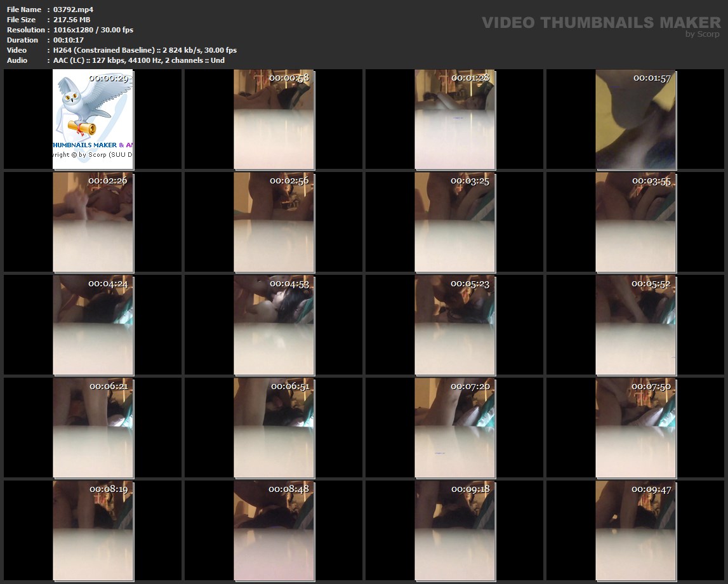The image size is (728, 584).
Task: Select the thumbnail stamped 00:02:56
Action: point(274,222)
